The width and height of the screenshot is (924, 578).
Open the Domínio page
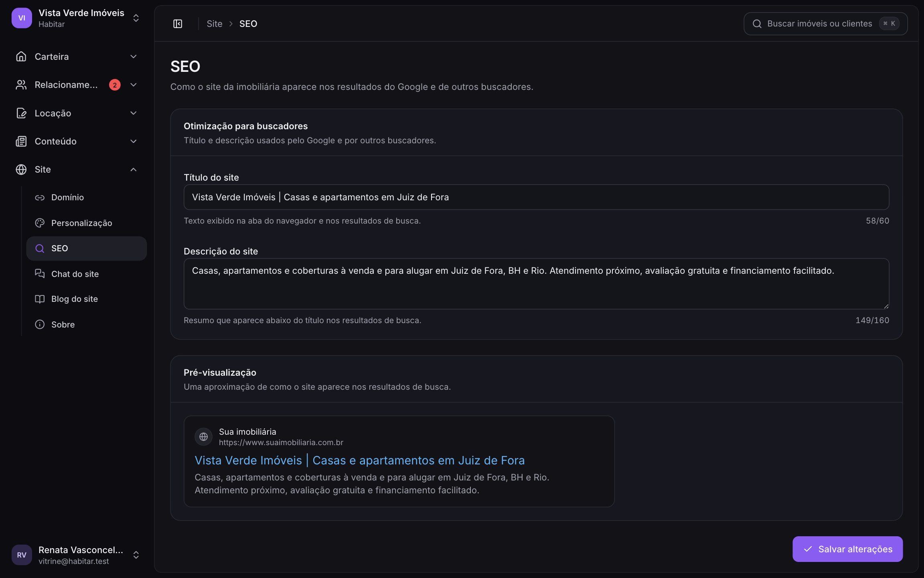[x=87, y=197]
